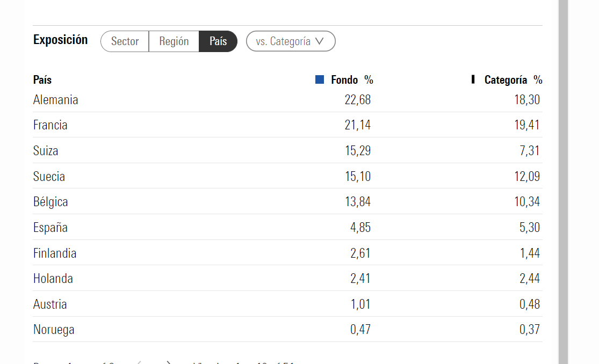Screen dimensions: 599x364
Task: Click on Suiza in the country list
Action: coord(46,151)
